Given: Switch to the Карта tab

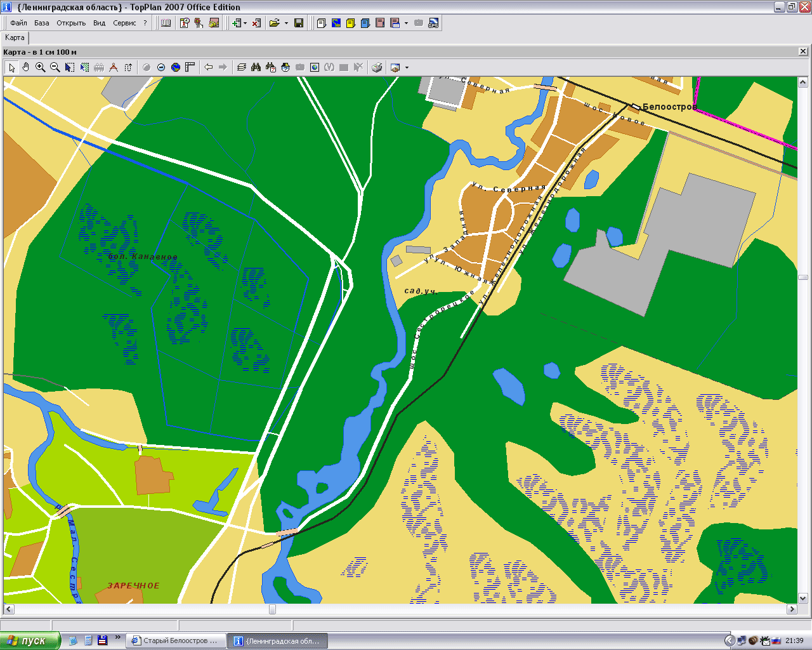Looking at the screenshot, I should 15,37.
